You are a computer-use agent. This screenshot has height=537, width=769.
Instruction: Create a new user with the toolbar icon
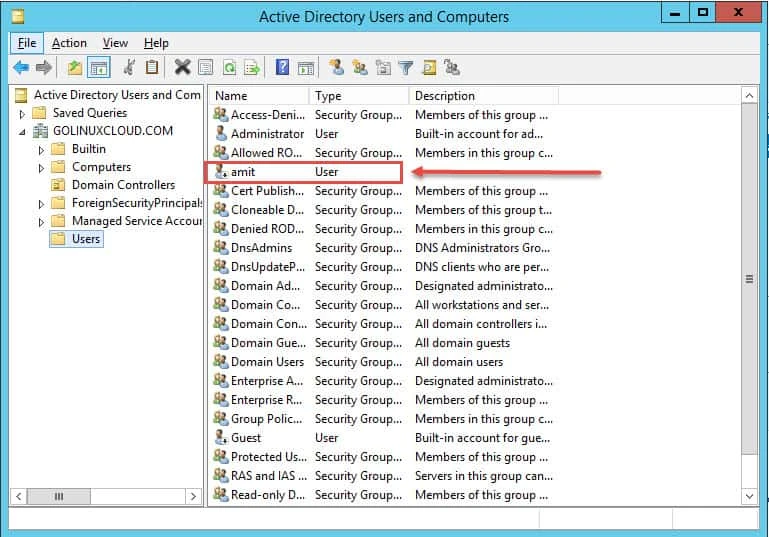pyautogui.click(x=336, y=67)
